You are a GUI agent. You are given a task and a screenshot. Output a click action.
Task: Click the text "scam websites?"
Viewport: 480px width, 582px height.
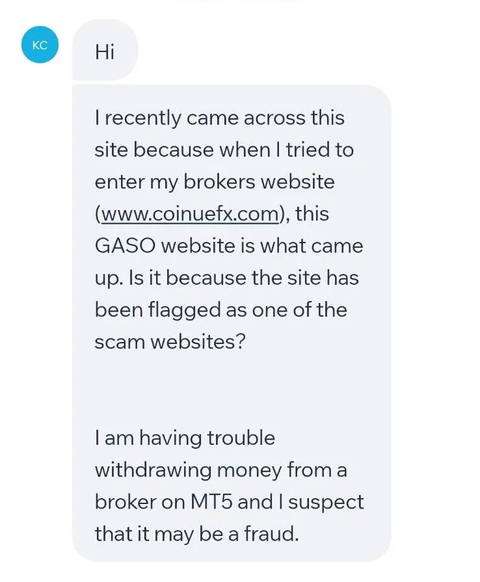pos(170,341)
